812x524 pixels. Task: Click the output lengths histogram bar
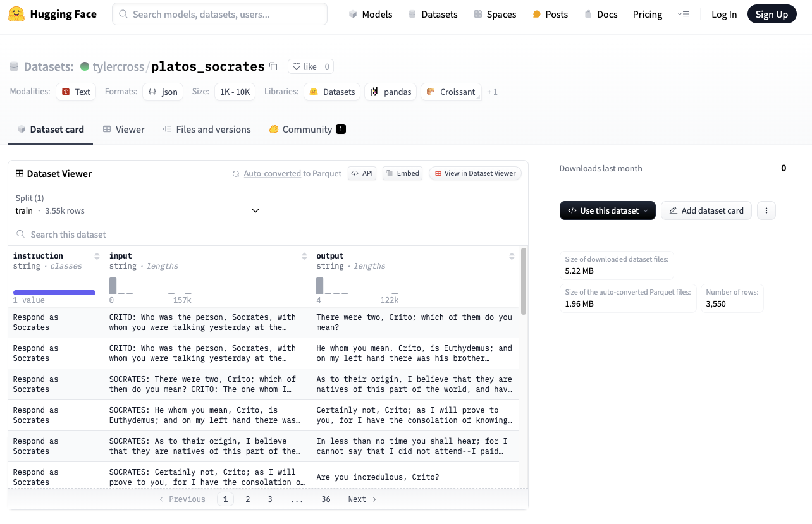[320, 286]
